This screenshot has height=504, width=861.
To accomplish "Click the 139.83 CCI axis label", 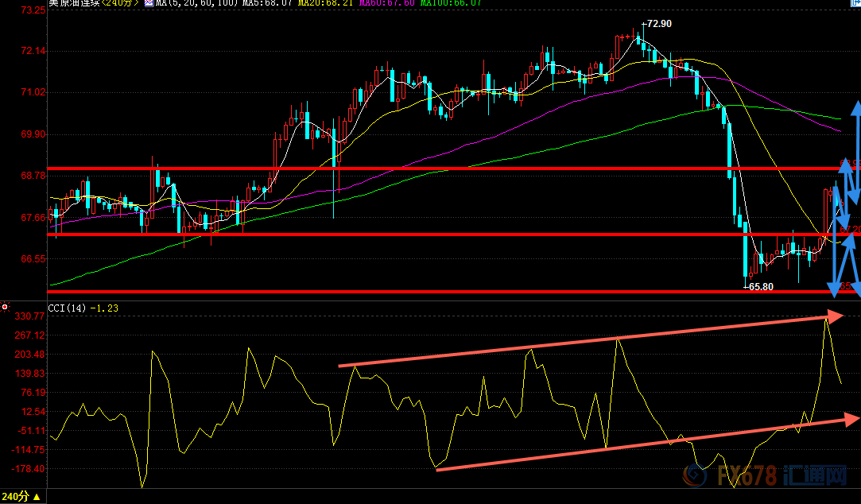I will click(29, 374).
